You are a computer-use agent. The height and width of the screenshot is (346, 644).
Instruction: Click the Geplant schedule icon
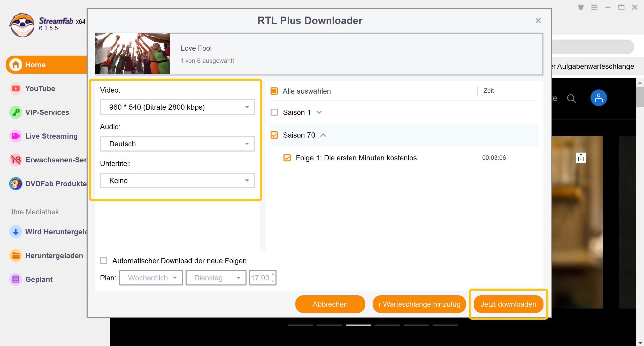coord(16,279)
